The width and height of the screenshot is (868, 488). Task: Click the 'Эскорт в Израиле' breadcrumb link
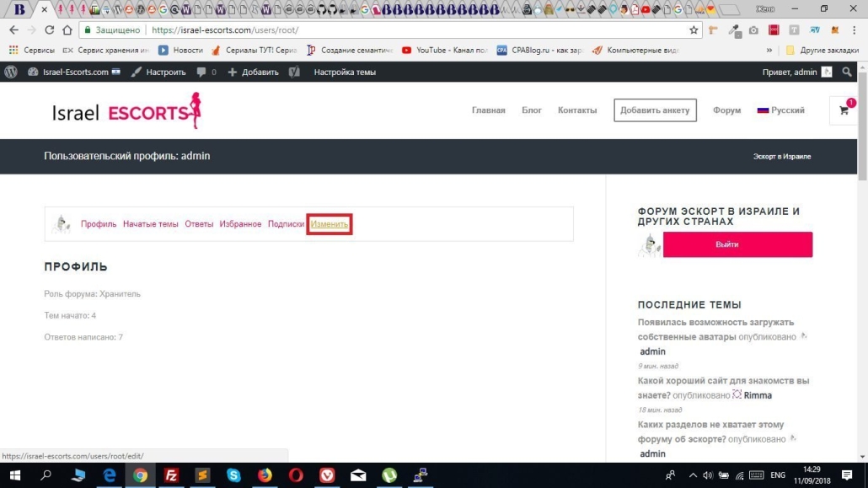tap(782, 157)
